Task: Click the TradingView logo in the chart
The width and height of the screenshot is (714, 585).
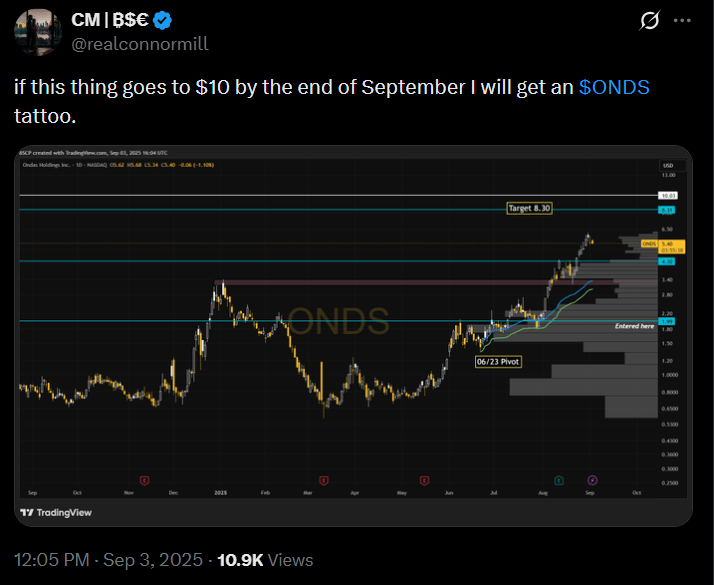Action: point(56,513)
